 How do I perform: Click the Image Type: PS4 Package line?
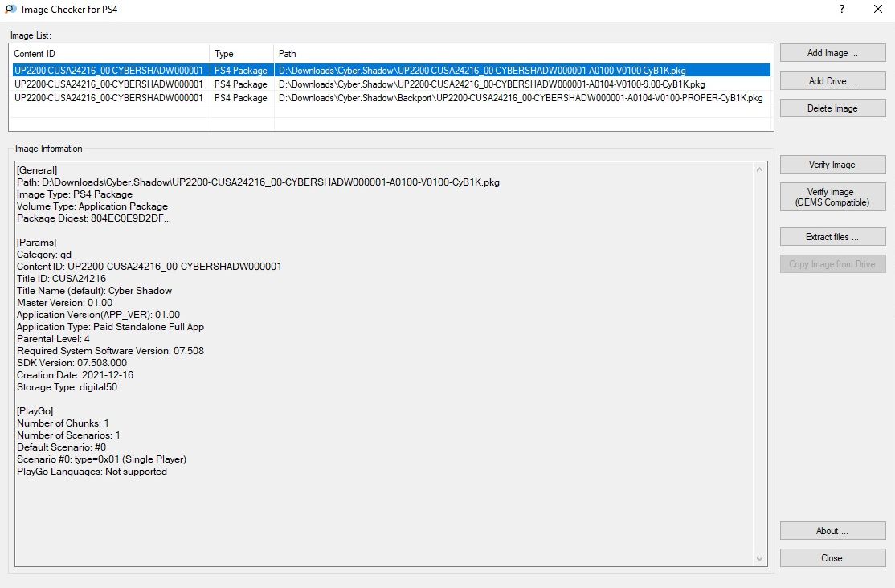click(74, 194)
